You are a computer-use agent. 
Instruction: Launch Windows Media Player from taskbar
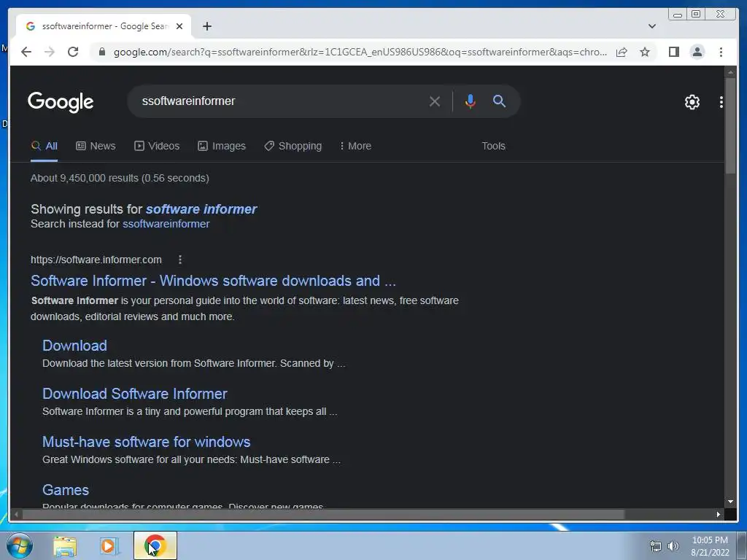pos(109,545)
